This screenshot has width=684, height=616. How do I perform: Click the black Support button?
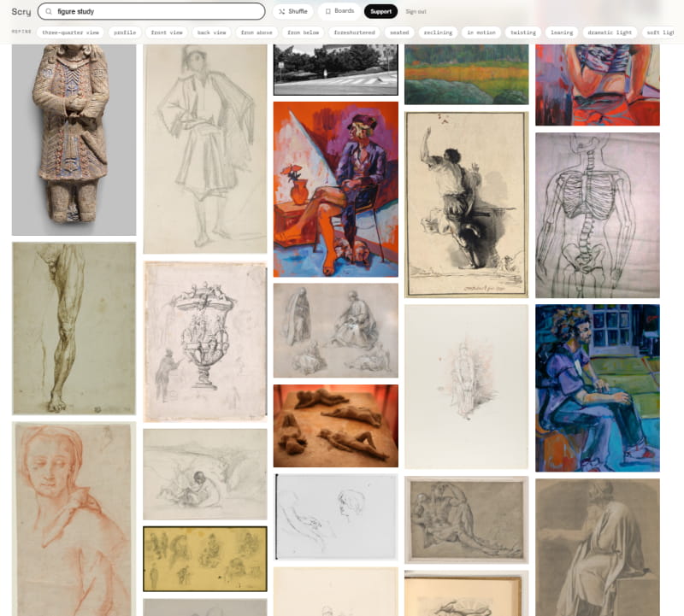click(380, 11)
